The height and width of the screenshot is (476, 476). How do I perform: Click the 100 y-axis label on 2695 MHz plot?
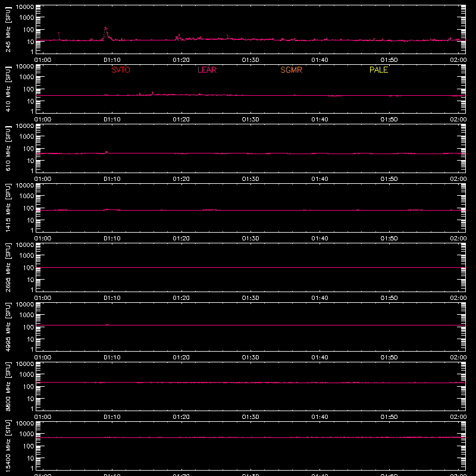coord(29,267)
